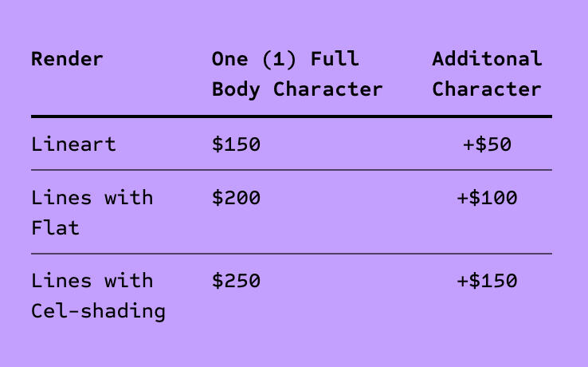Click the divider below Lines with Flat row
This screenshot has height=367, width=588.
tap(292, 254)
